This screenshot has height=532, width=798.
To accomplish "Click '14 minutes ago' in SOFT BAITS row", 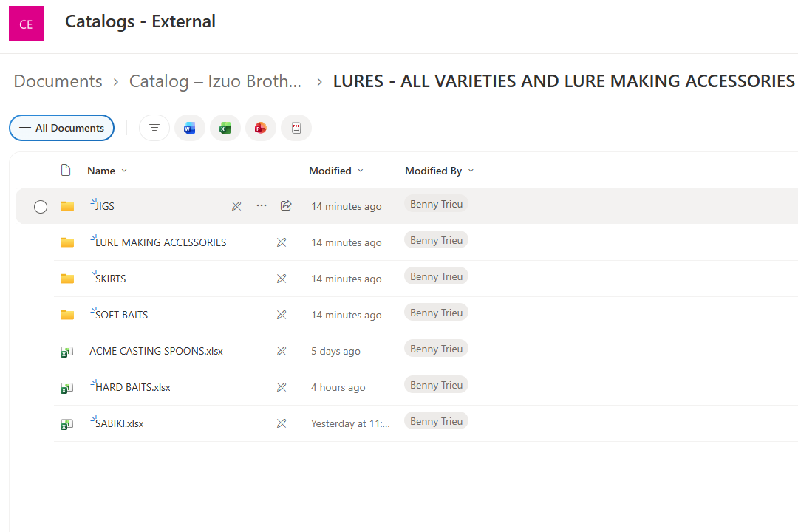I will click(346, 315).
